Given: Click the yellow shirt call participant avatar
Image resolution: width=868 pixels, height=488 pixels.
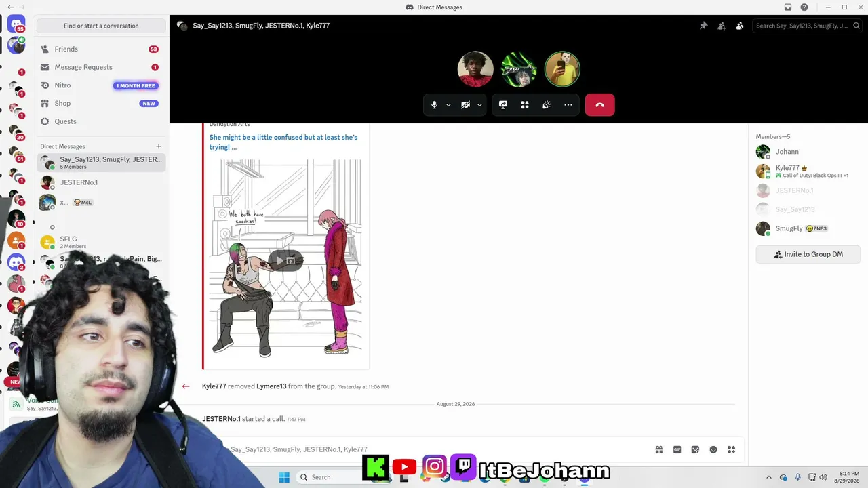Looking at the screenshot, I should [x=562, y=69].
